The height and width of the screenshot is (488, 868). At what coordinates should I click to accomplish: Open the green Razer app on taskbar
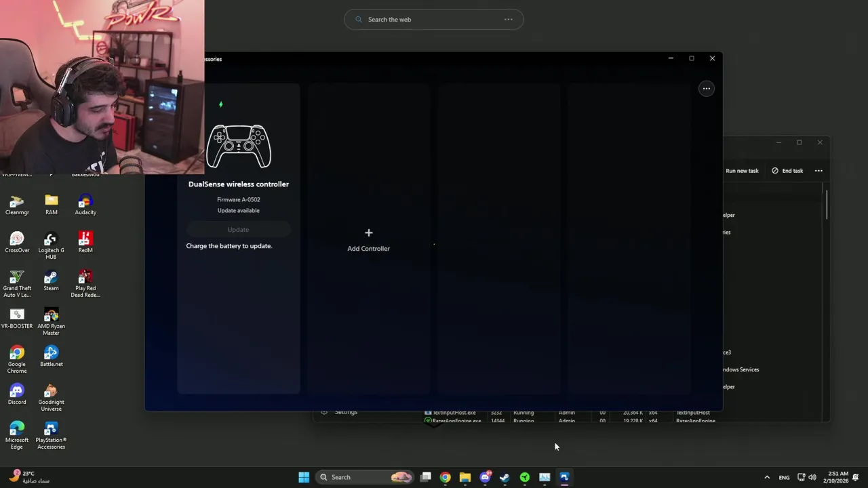coord(524,477)
